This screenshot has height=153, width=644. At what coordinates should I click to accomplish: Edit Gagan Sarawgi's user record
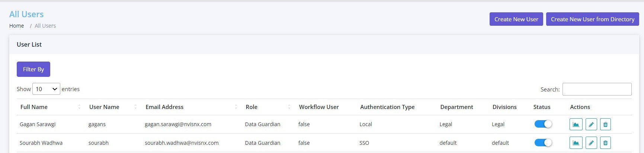click(591, 124)
